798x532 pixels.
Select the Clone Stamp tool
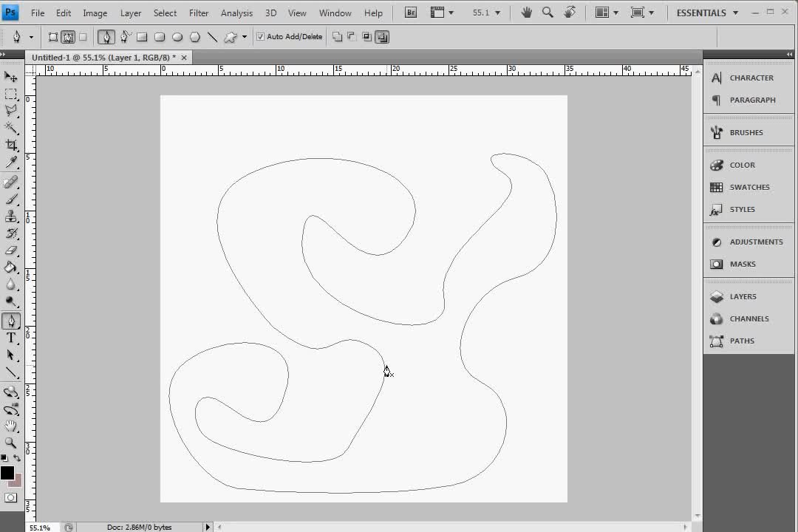click(x=10, y=216)
